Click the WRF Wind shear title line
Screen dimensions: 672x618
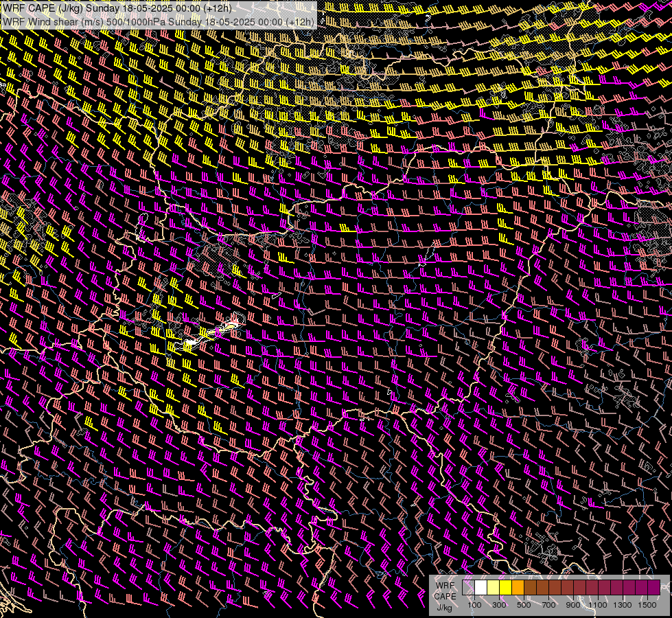click(x=159, y=21)
